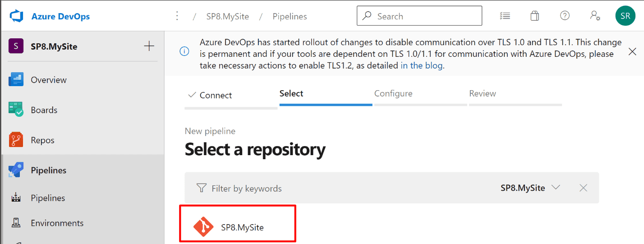Select the Environments sidebar item
This screenshot has width=644, height=244.
pyautogui.click(x=57, y=223)
